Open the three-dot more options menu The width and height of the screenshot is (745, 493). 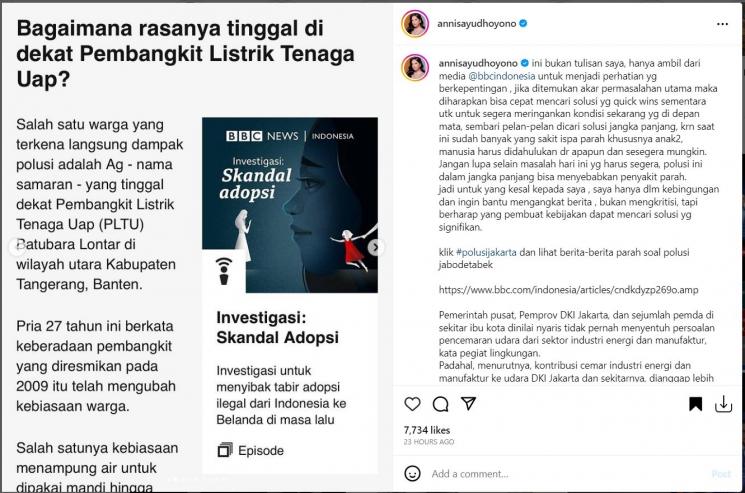coord(722,24)
